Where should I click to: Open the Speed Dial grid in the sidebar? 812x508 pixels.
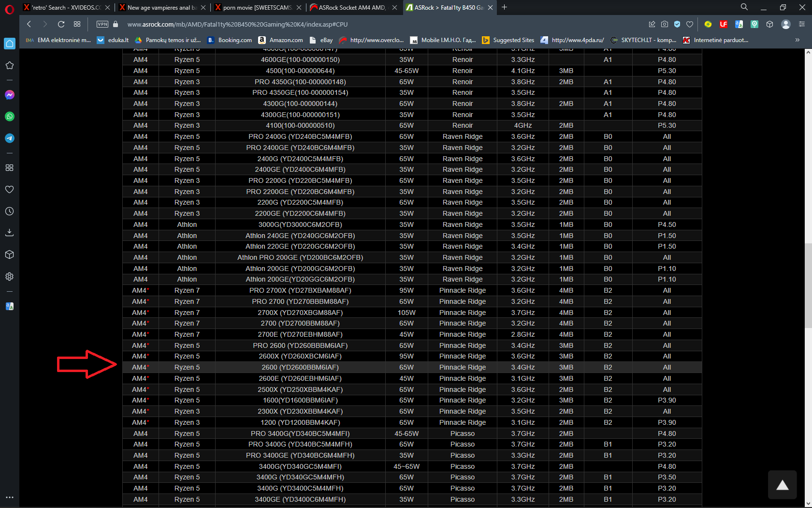pyautogui.click(x=10, y=168)
